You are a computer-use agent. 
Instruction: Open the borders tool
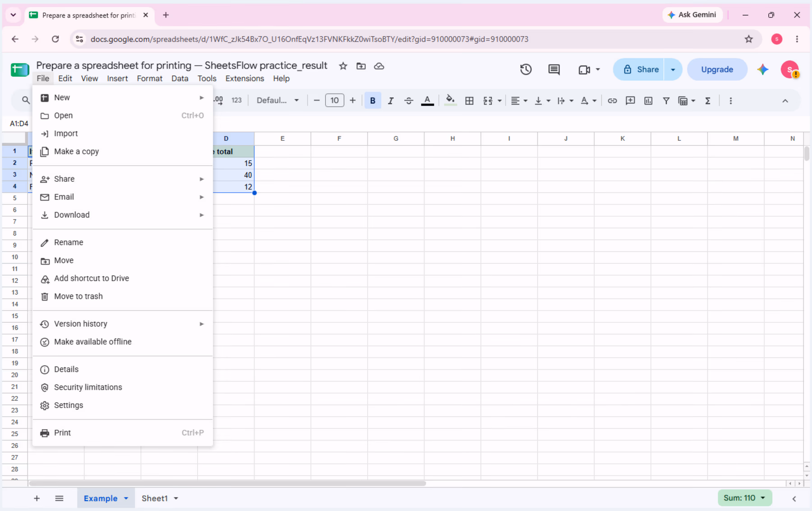click(469, 101)
